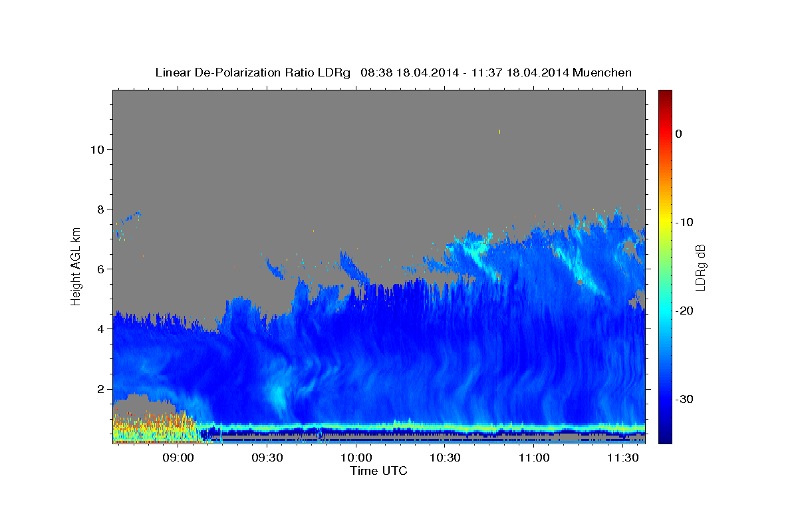Click the 09:30 time tick label
Viewport: 798px width, 532px height.
[267, 458]
